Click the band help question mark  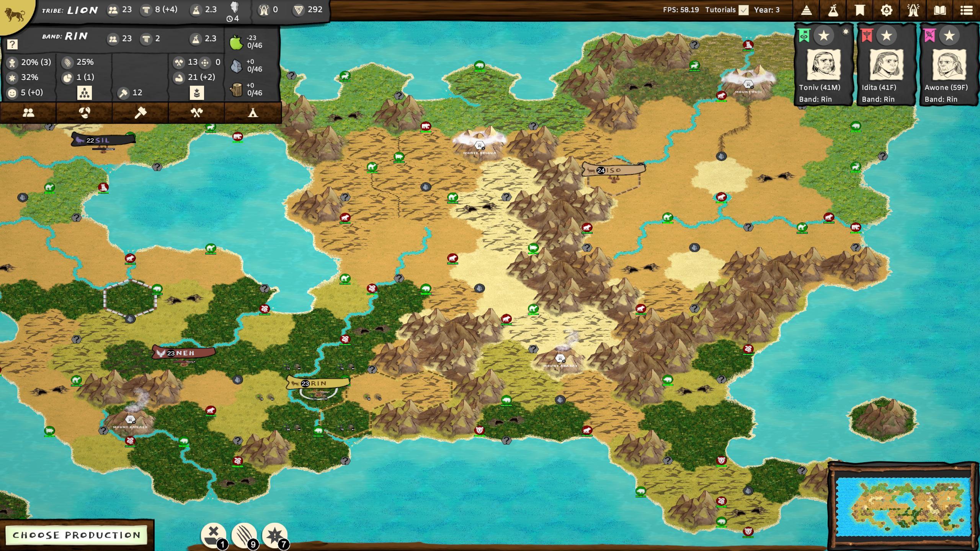(x=12, y=44)
